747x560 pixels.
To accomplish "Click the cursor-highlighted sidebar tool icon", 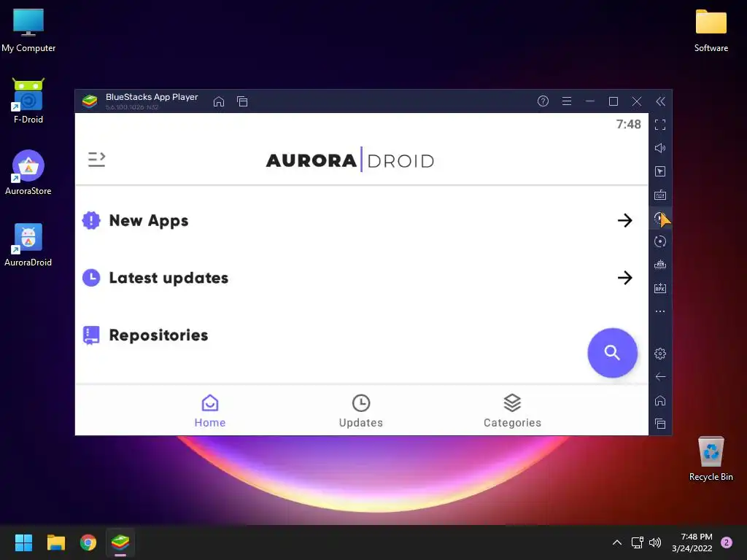I will (659, 218).
